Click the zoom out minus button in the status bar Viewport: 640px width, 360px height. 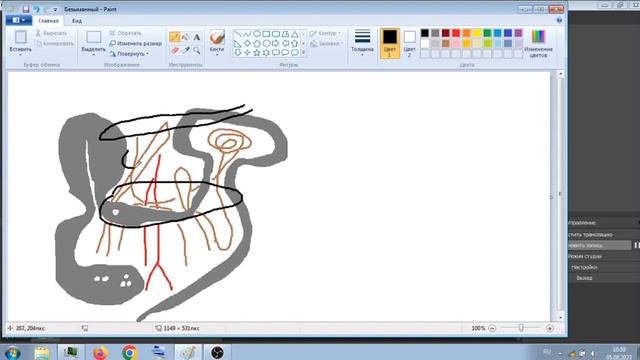492,328
